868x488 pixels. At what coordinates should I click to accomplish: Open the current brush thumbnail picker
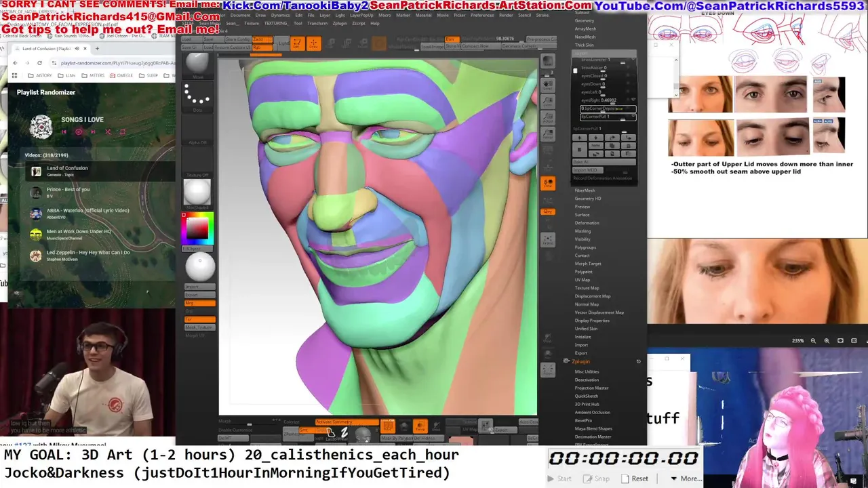point(197,65)
